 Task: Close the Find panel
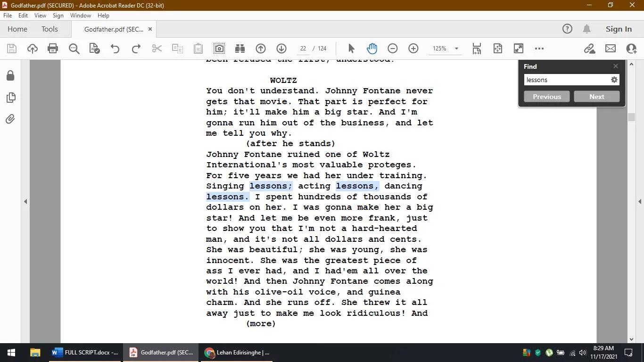616,66
